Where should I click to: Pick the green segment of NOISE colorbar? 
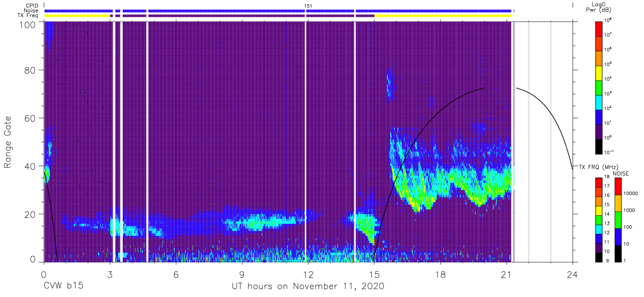point(617,220)
